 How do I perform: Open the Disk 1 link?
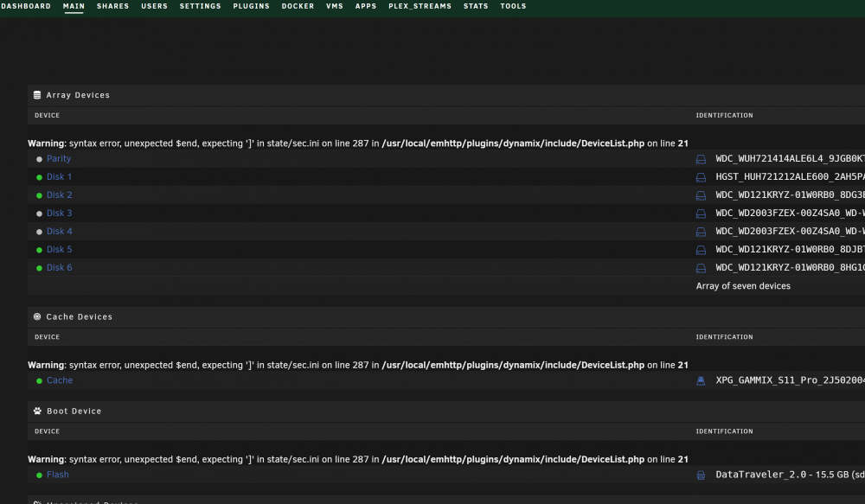click(x=59, y=176)
